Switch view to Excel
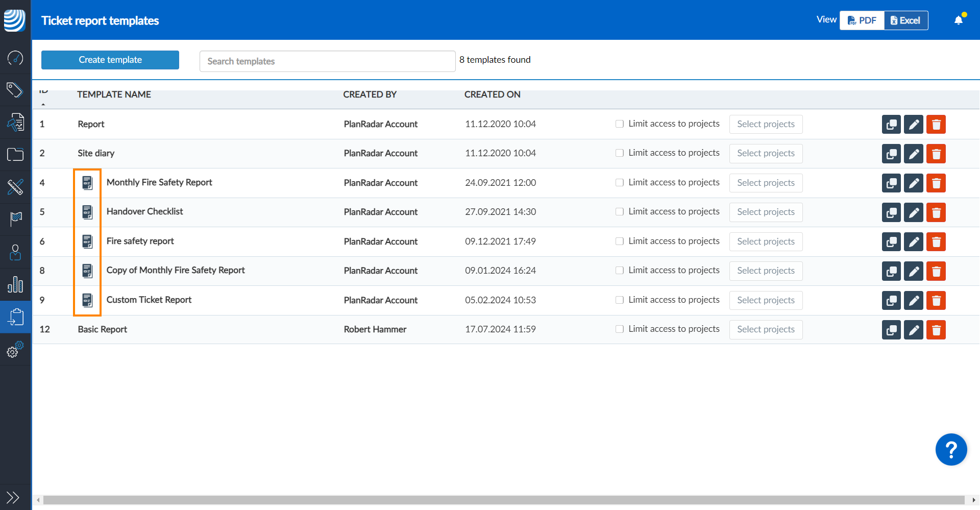The width and height of the screenshot is (980, 510). 906,20
